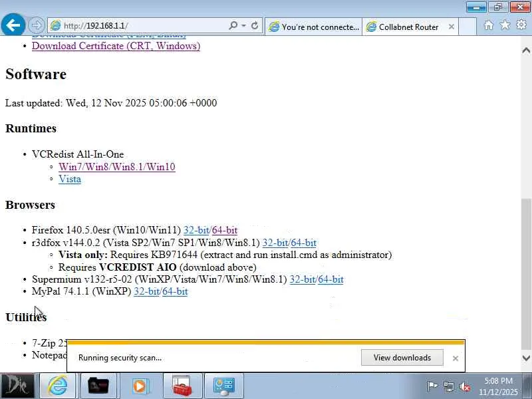Open Download Certificate (CRT, Windows) link

coord(116,46)
